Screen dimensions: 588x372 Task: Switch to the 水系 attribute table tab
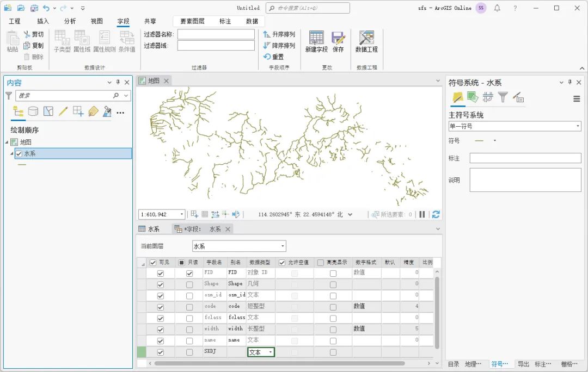coord(149,229)
